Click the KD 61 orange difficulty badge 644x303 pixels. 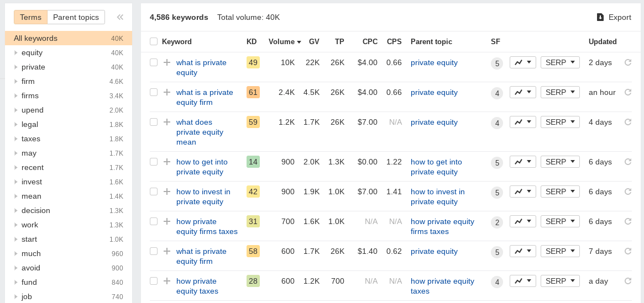coord(253,92)
